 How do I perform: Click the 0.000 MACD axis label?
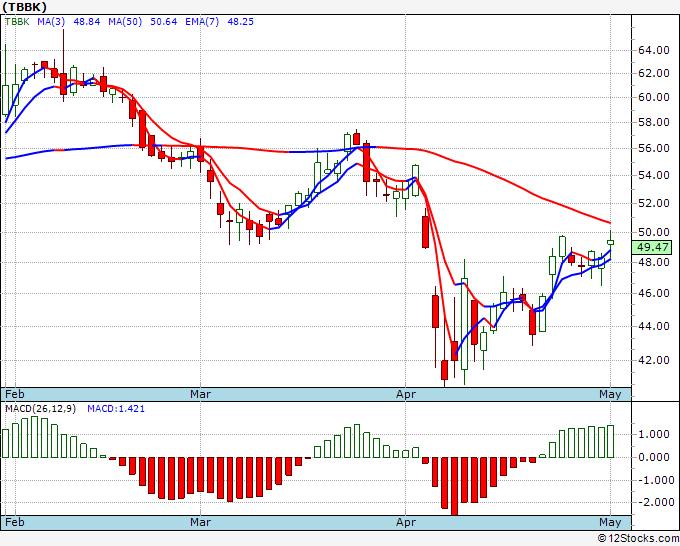coord(654,457)
